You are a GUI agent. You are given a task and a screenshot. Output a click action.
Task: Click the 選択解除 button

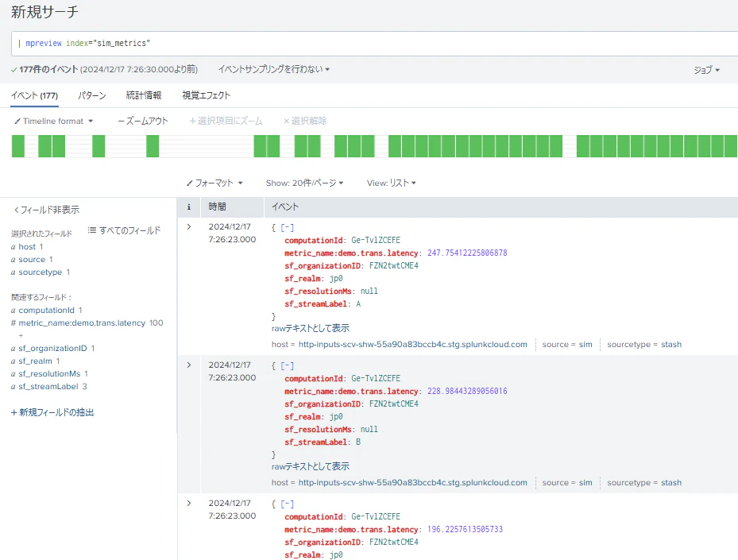click(305, 121)
